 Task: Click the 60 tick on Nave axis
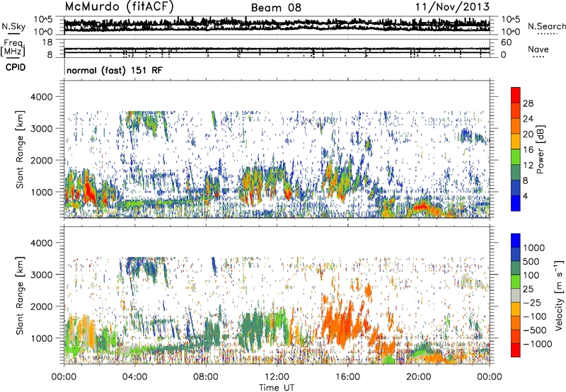pos(506,42)
